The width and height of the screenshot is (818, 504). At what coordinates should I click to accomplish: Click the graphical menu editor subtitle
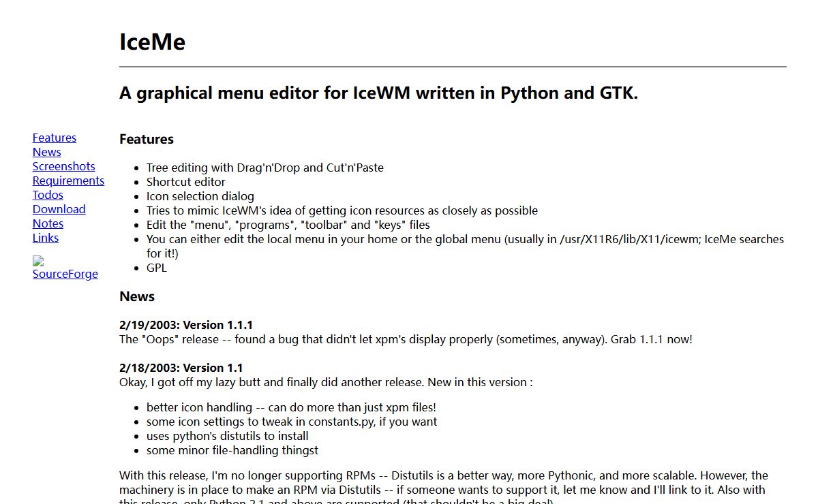point(378,93)
